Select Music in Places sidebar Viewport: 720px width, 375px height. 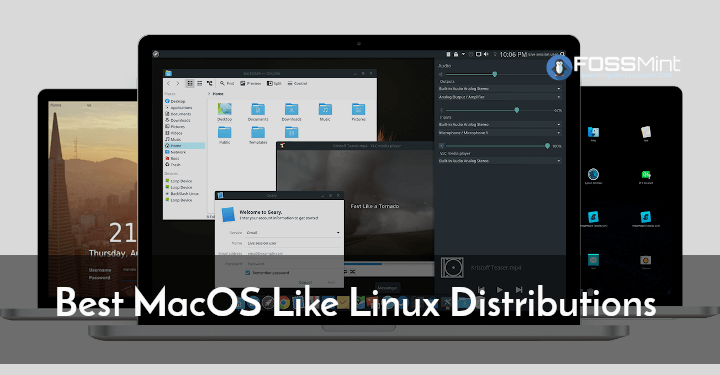pos(173,139)
